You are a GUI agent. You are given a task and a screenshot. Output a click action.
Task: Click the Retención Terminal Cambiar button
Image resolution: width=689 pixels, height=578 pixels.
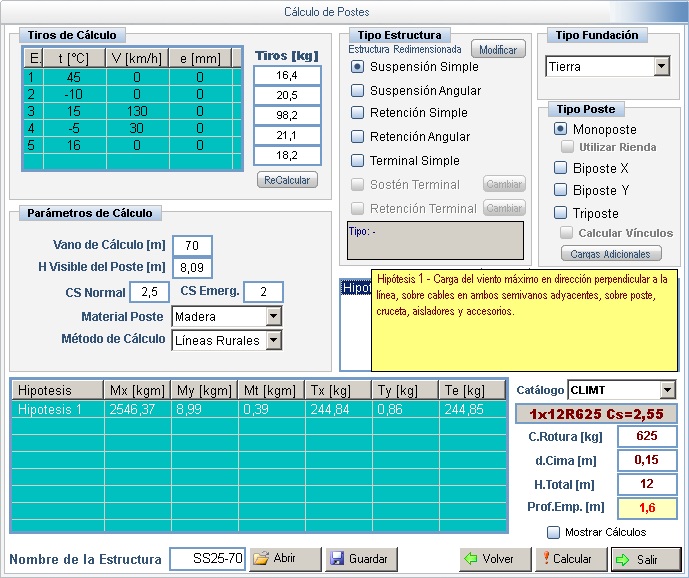pos(504,207)
